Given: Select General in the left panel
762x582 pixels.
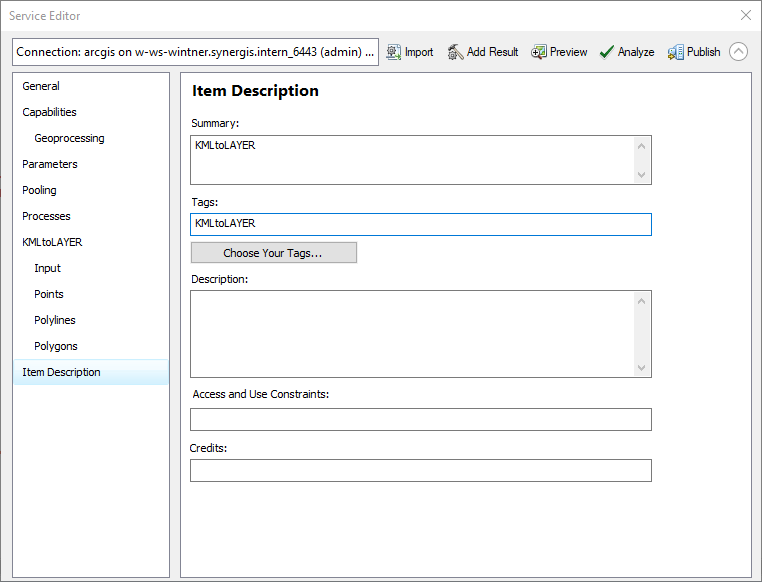Looking at the screenshot, I should coord(41,86).
